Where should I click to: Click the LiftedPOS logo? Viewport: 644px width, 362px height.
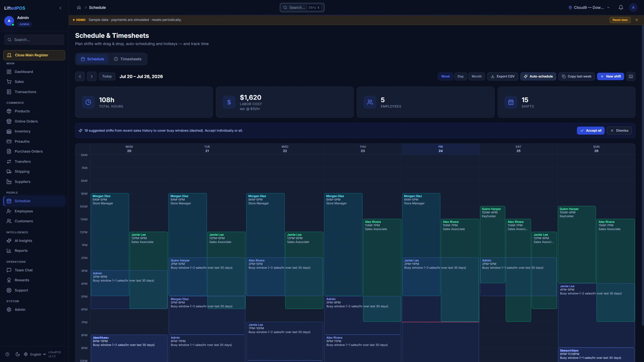click(15, 8)
